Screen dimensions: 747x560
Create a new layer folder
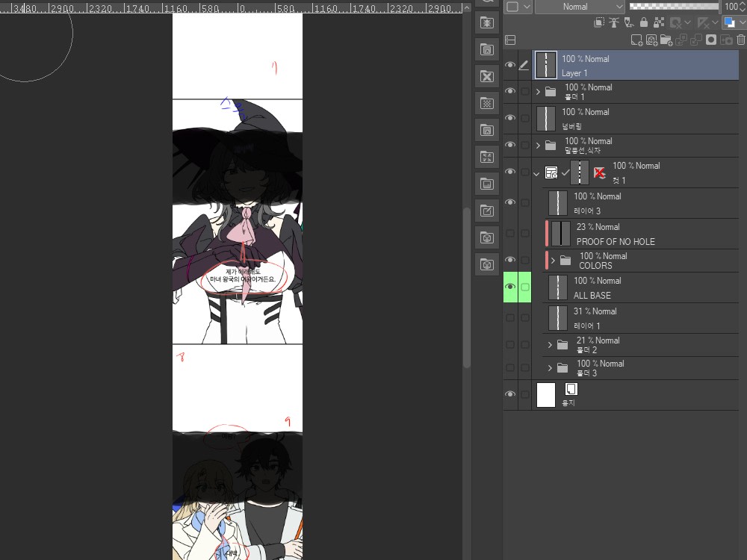click(666, 40)
